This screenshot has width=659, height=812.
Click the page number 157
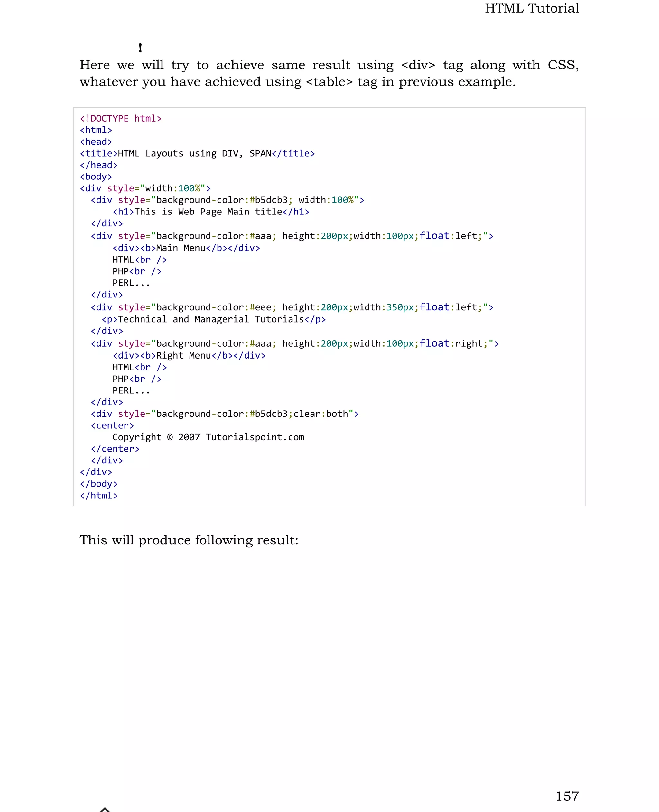pyautogui.click(x=567, y=796)
